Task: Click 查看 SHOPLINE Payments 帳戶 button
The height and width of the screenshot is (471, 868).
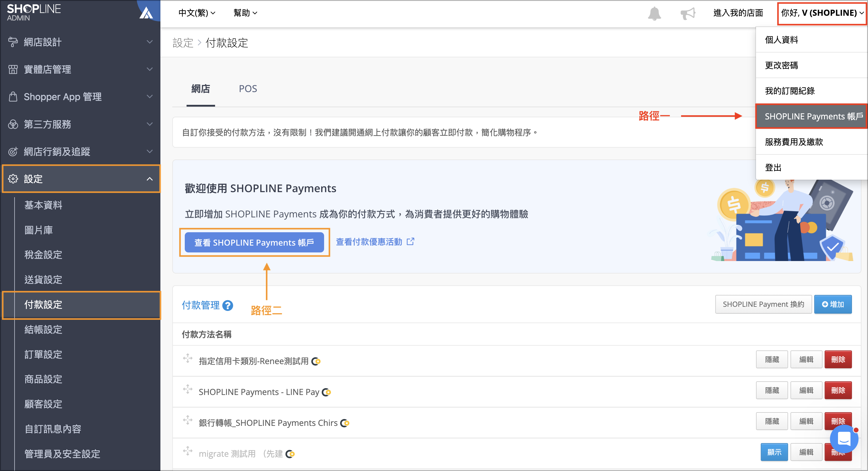Action: (254, 242)
